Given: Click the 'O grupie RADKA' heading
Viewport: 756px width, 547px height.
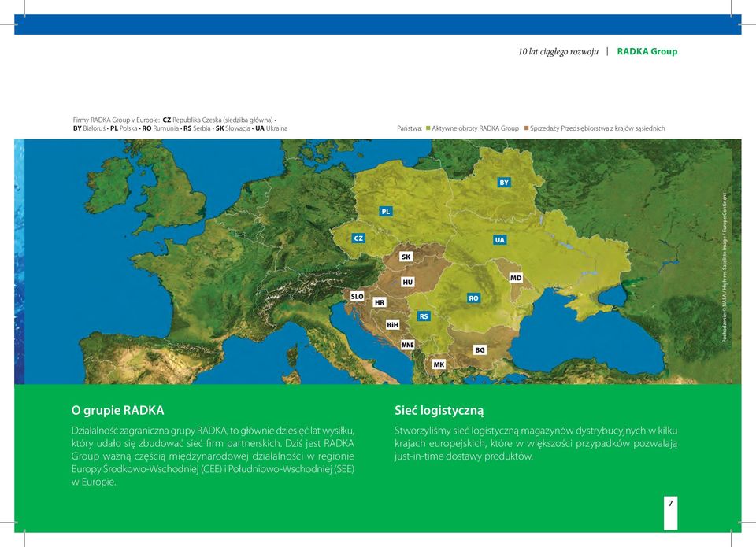Looking at the screenshot, I should (x=117, y=411).
